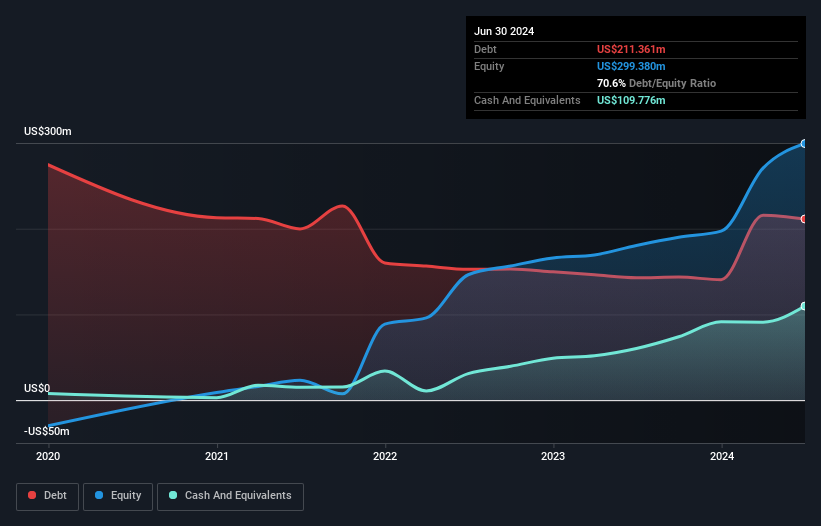This screenshot has height=526, width=821.
Task: Click the -US$50m axis label
Action: pyautogui.click(x=47, y=431)
